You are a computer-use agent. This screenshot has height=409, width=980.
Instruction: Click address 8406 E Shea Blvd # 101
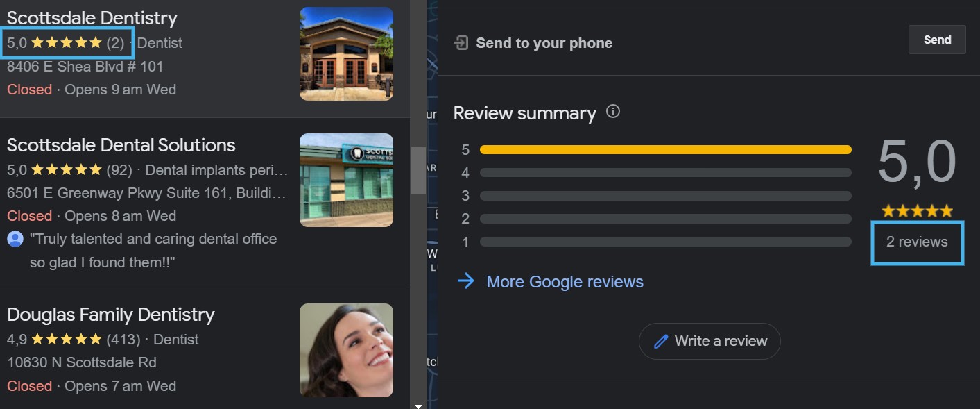click(85, 67)
